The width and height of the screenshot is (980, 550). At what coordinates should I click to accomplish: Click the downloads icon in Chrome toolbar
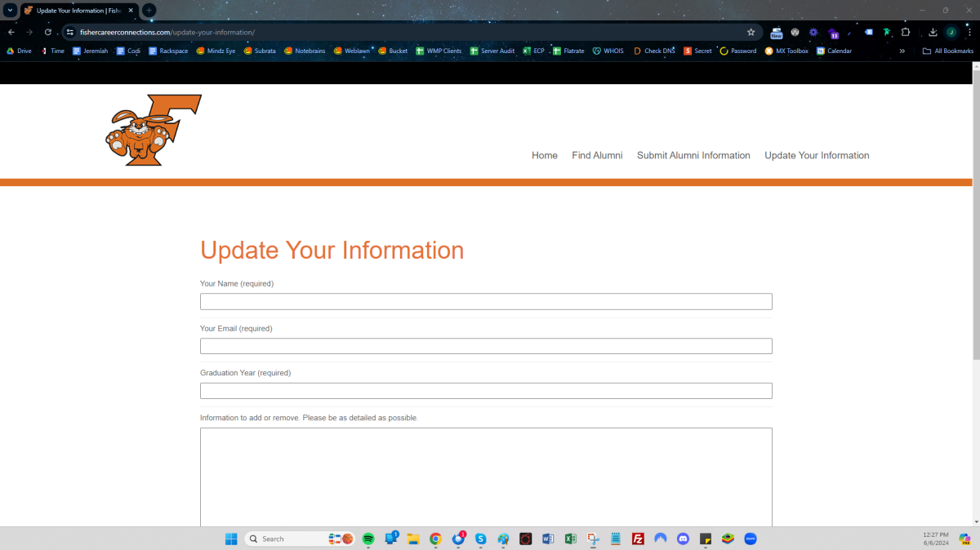pos(933,32)
